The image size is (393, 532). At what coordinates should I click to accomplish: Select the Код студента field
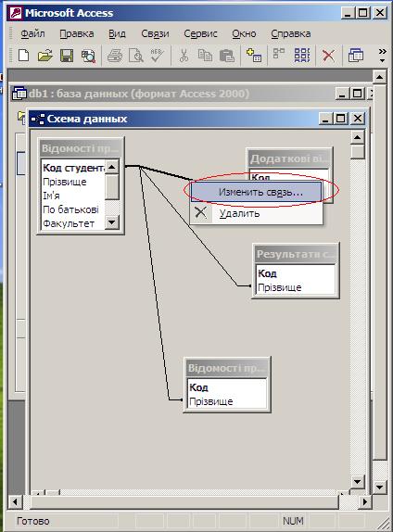[x=72, y=168]
